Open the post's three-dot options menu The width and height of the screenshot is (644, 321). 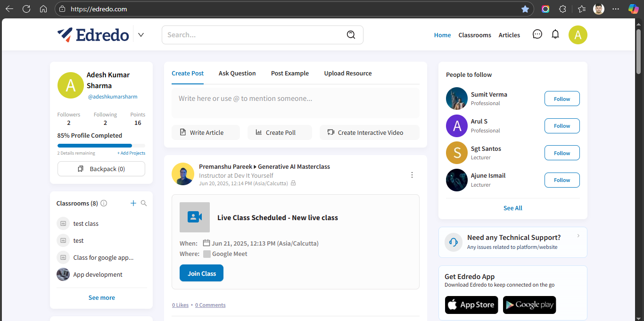pos(412,175)
